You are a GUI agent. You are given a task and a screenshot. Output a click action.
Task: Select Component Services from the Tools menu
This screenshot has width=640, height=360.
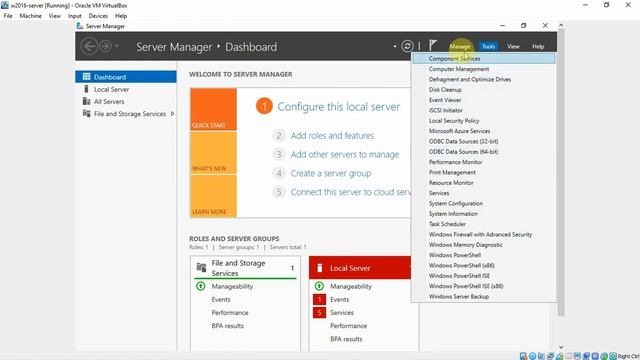point(484,59)
